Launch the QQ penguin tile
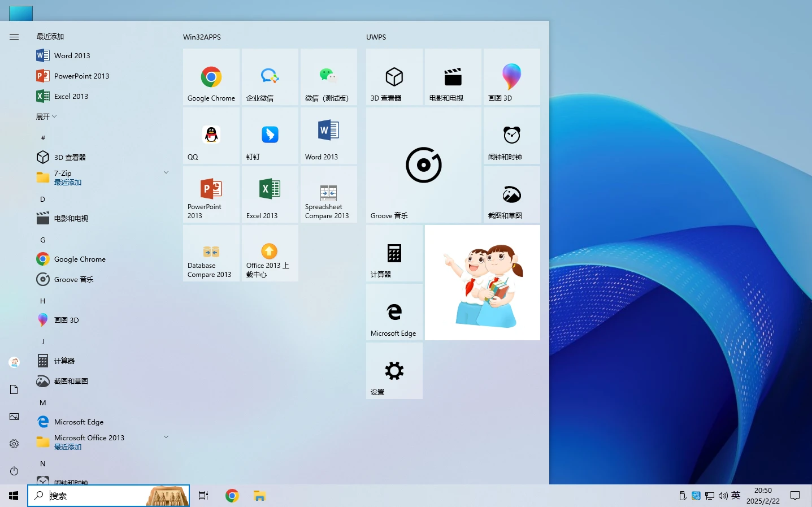 tap(211, 136)
